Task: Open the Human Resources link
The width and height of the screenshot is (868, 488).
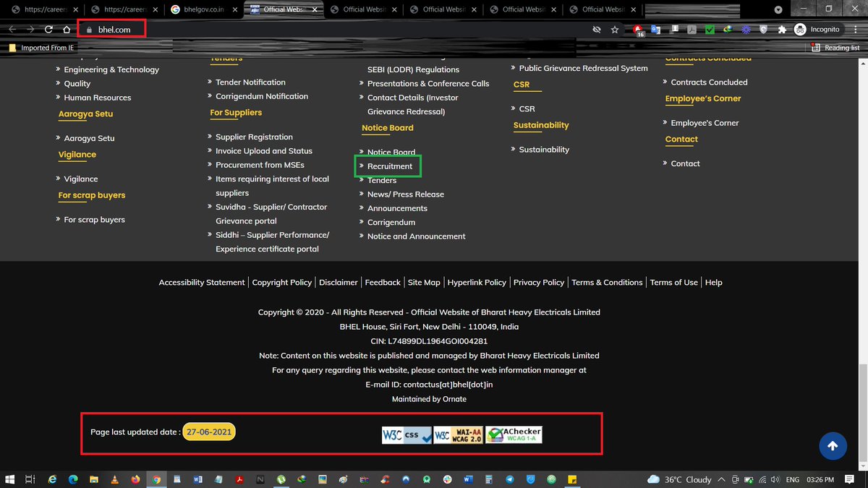Action: [98, 98]
